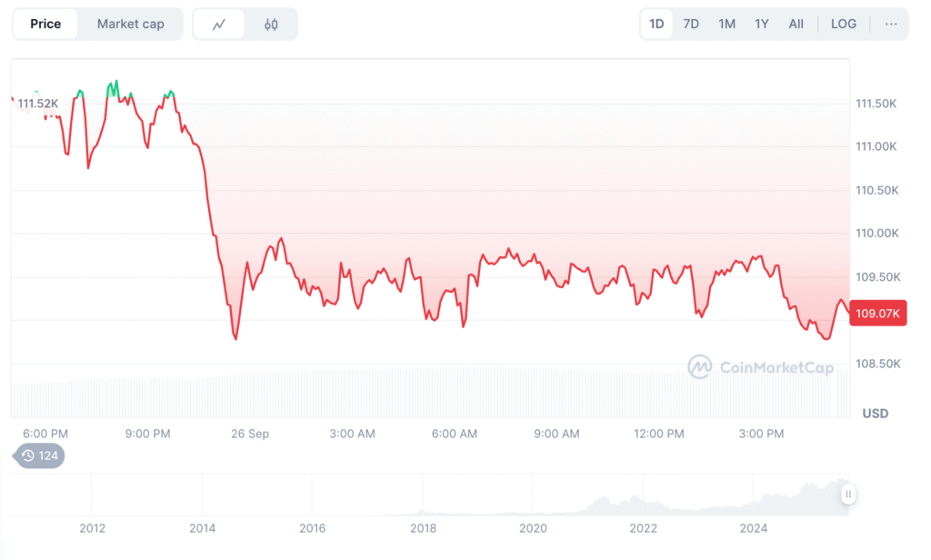Viewport: 931px width, 560px height.
Task: Switch to line chart view
Action: point(219,25)
